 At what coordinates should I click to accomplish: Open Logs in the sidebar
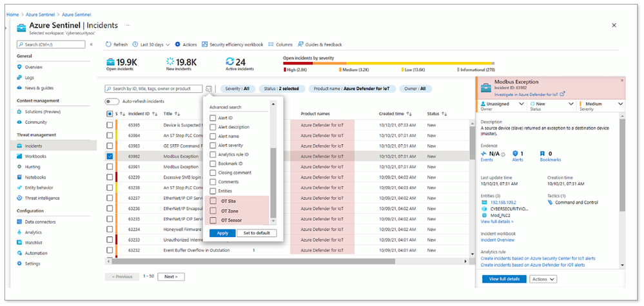[x=30, y=77]
